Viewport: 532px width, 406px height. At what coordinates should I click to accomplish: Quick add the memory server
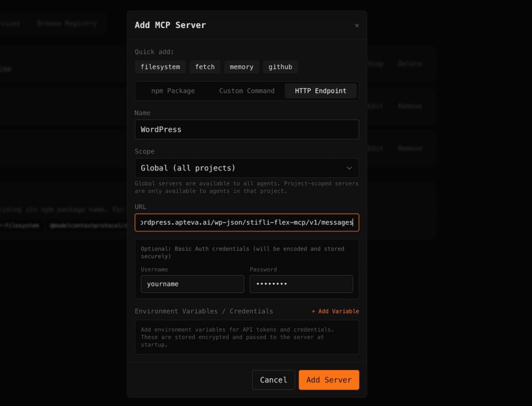(x=242, y=67)
